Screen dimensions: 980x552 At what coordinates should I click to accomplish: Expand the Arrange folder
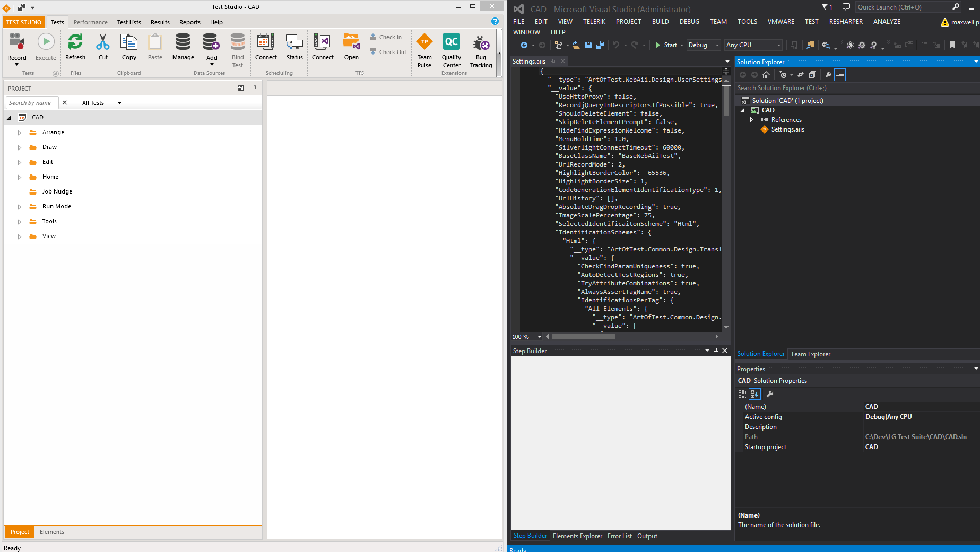pyautogui.click(x=20, y=133)
